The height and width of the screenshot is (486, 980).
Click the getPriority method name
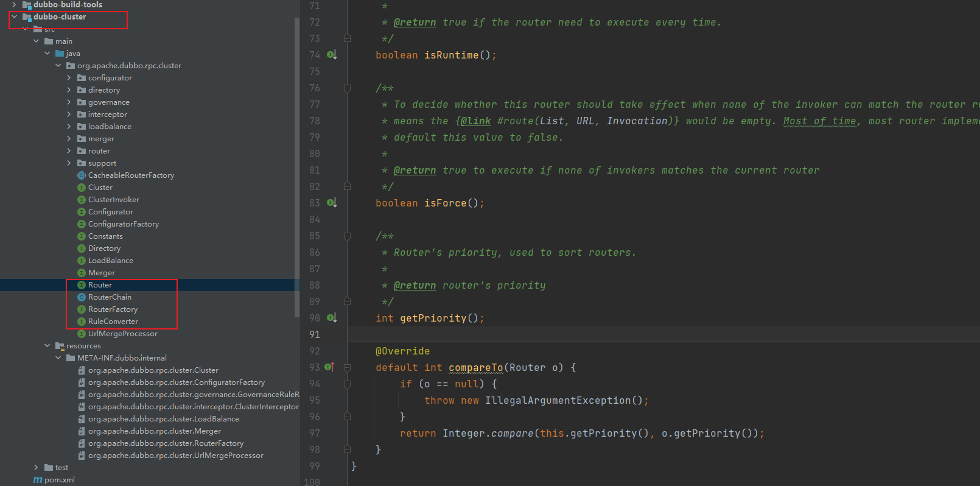point(433,318)
